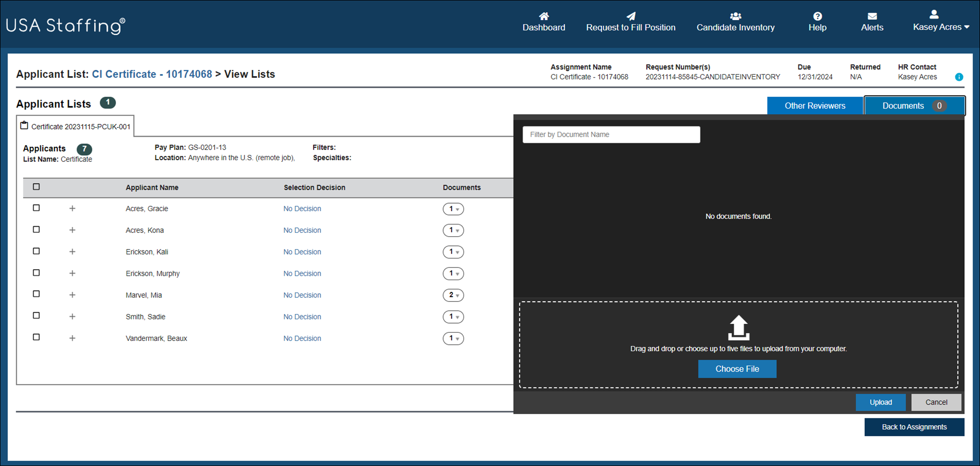Screen dimensions: 980x466
Task: Select checkbox for Acres, Gracie
Action: point(36,208)
